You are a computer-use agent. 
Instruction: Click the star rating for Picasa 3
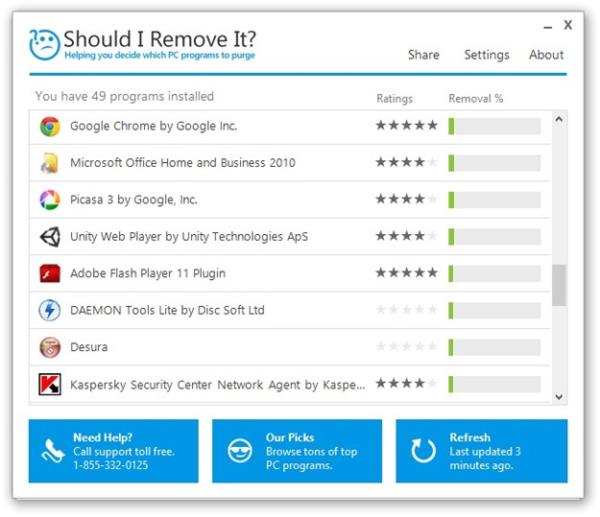pos(406,199)
